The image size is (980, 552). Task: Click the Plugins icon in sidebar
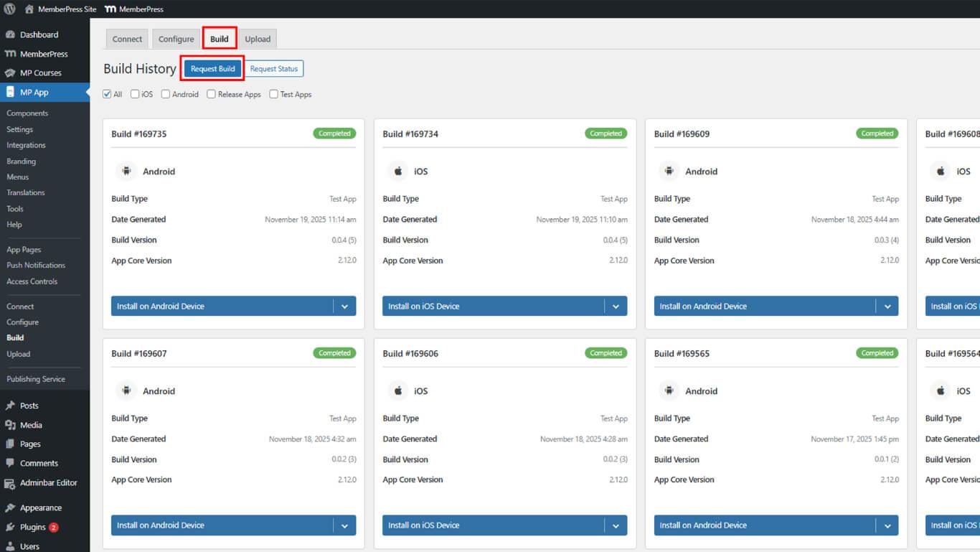click(x=10, y=527)
